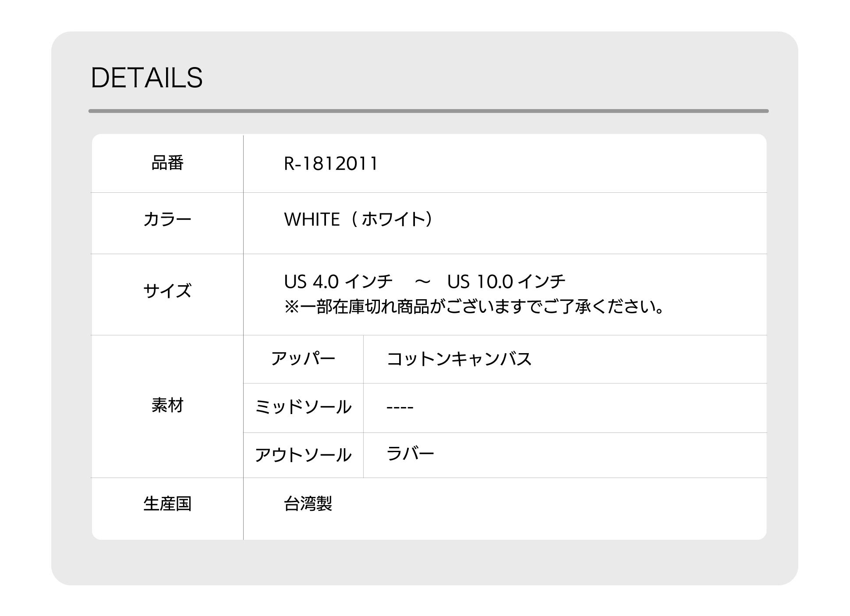Click the US 4.0 インチ size text
This screenshot has height=616, width=850.
[338, 281]
